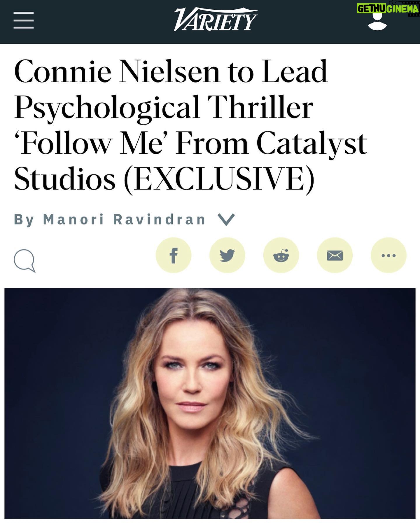This screenshot has height=525, width=420.
Task: Open author Manori Ravindran's page
Action: pos(124,219)
